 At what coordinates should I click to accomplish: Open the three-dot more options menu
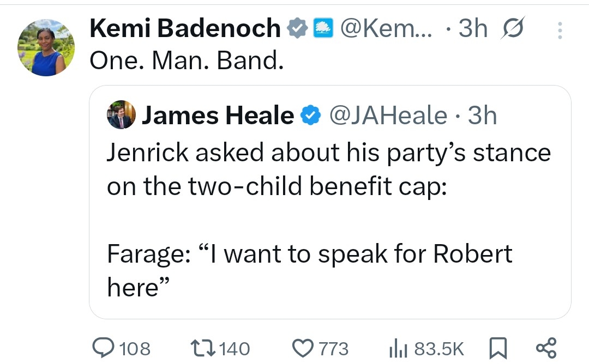tap(560, 30)
